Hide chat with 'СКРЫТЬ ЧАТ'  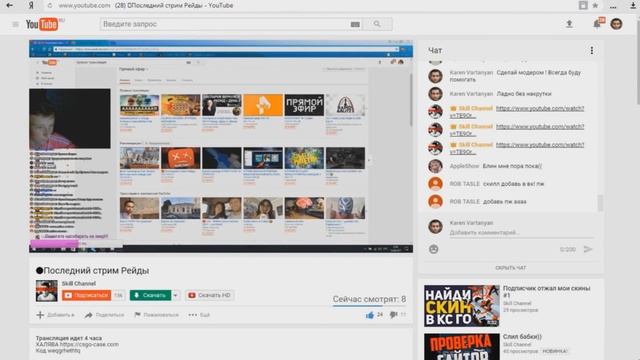pos(511,268)
